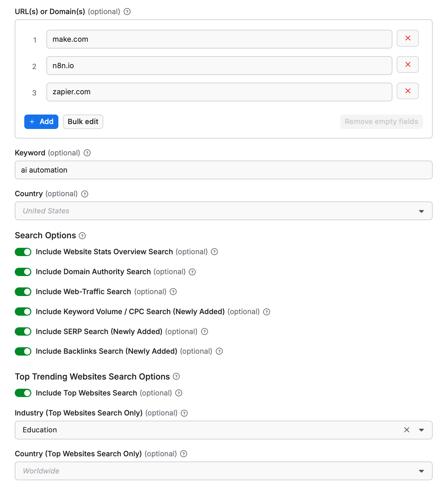Image resolution: width=448 pixels, height=487 pixels.
Task: Edit the zapier.com URL input
Action: 219,92
